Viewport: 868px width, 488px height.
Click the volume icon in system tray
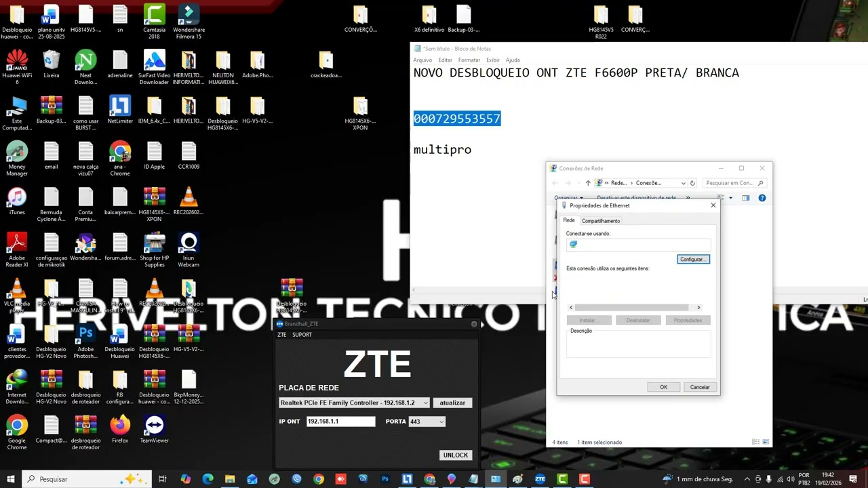click(x=791, y=479)
